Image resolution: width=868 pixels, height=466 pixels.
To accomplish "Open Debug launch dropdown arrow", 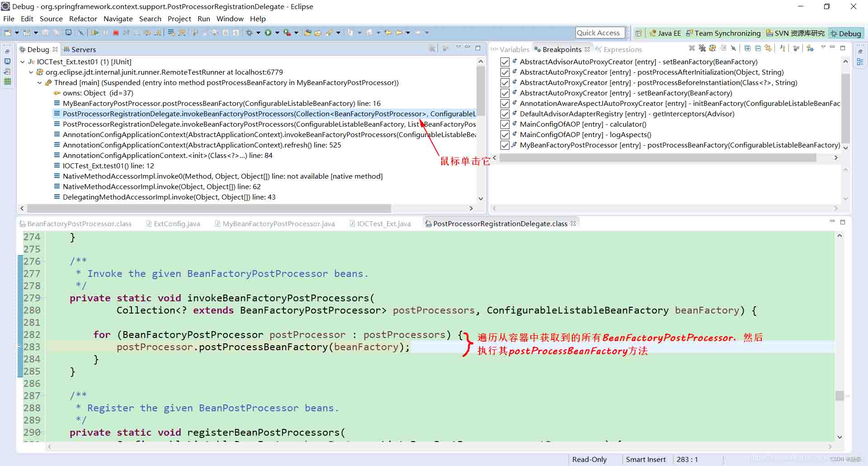I will pos(258,33).
